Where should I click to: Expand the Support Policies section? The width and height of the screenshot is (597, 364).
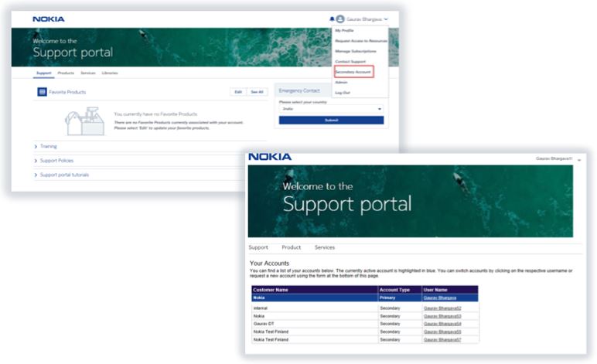click(x=56, y=161)
